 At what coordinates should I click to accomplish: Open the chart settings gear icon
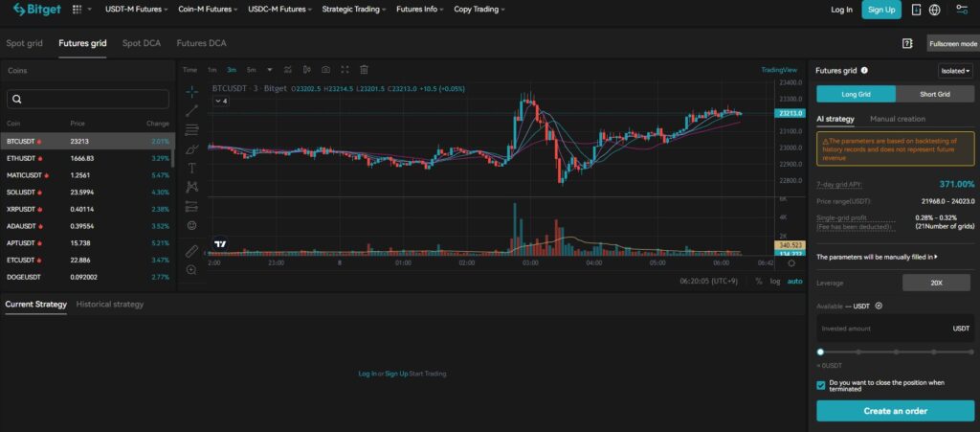click(x=791, y=263)
